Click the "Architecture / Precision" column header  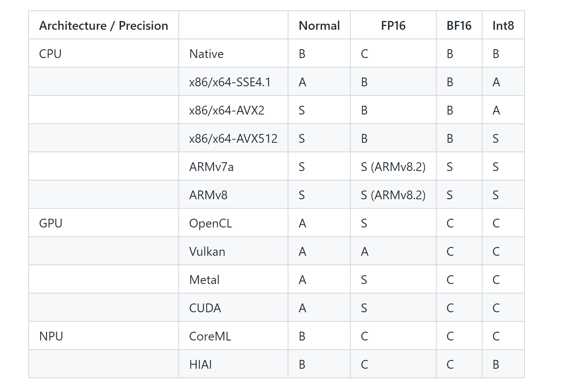(x=104, y=26)
